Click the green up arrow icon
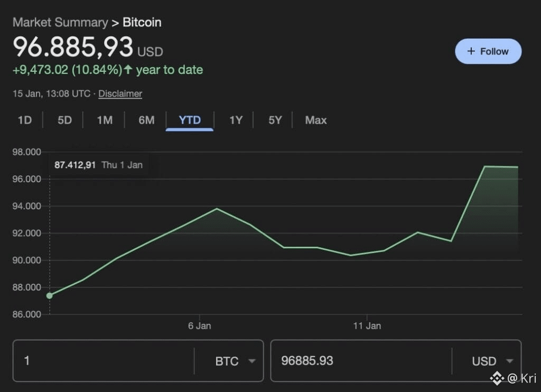The image size is (541, 392). 128,70
